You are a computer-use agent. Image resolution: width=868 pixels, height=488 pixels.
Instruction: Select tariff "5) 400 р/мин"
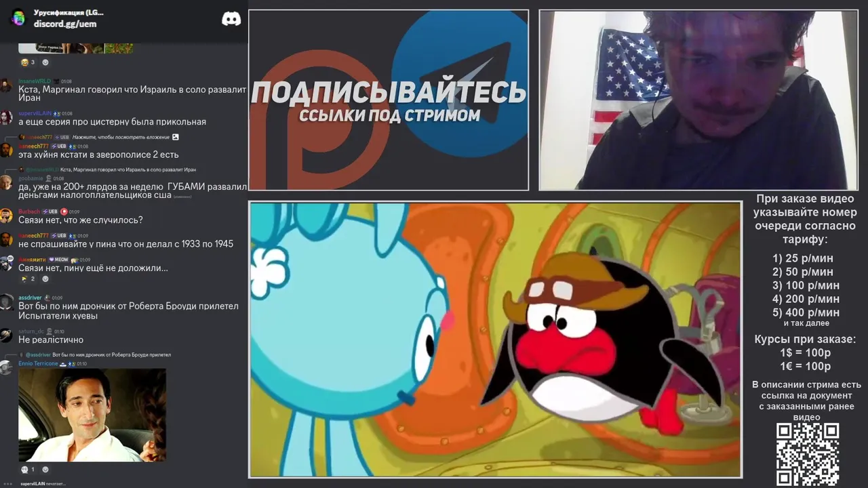click(806, 312)
